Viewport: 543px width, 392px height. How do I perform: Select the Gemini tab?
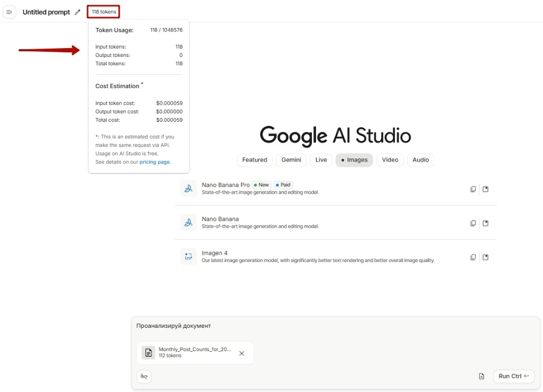pos(291,160)
